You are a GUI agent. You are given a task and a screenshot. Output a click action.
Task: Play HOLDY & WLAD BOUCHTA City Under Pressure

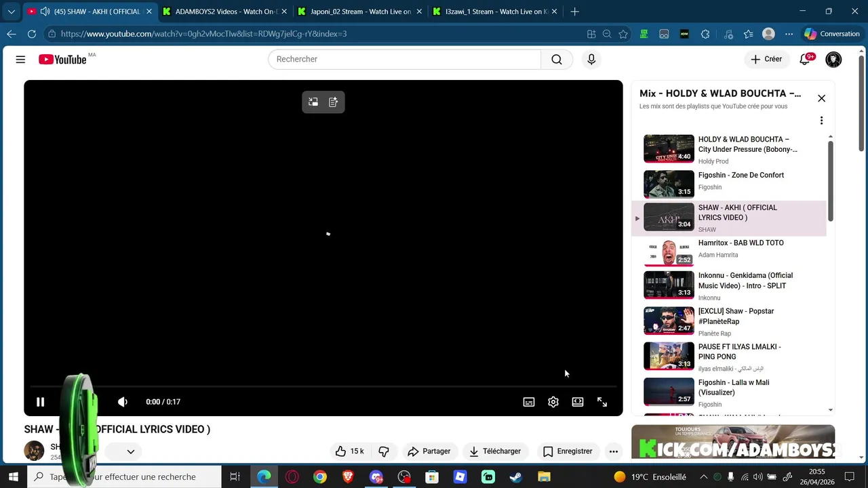pos(730,148)
